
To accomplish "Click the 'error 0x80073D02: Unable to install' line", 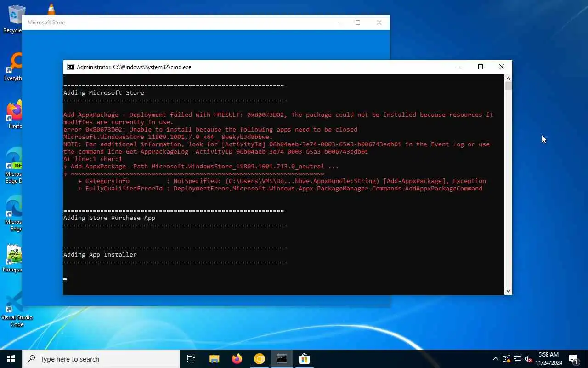I will pos(210,130).
